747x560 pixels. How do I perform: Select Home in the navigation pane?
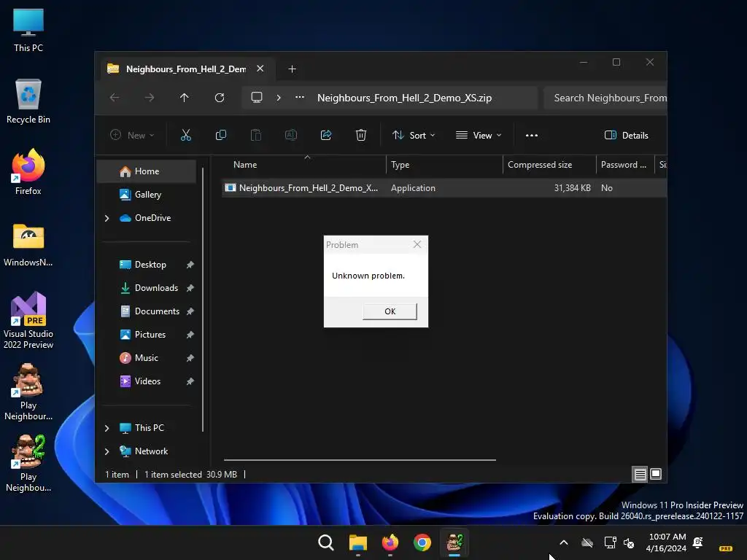click(147, 171)
